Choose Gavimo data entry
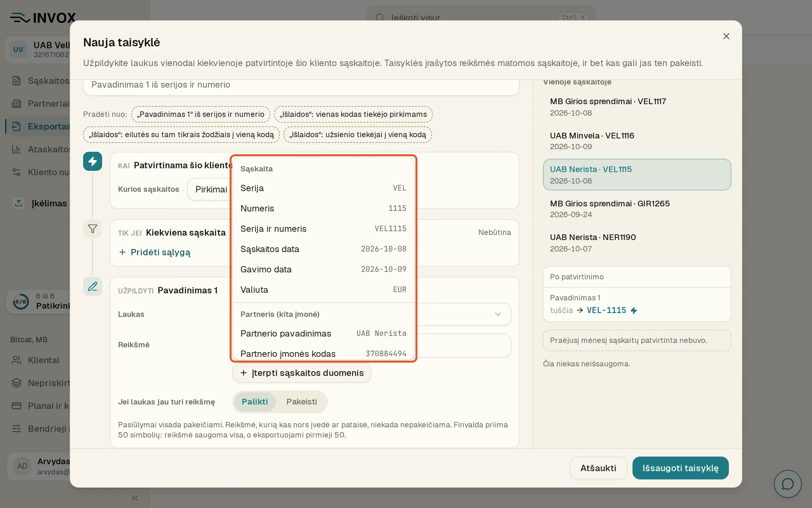 pos(323,270)
